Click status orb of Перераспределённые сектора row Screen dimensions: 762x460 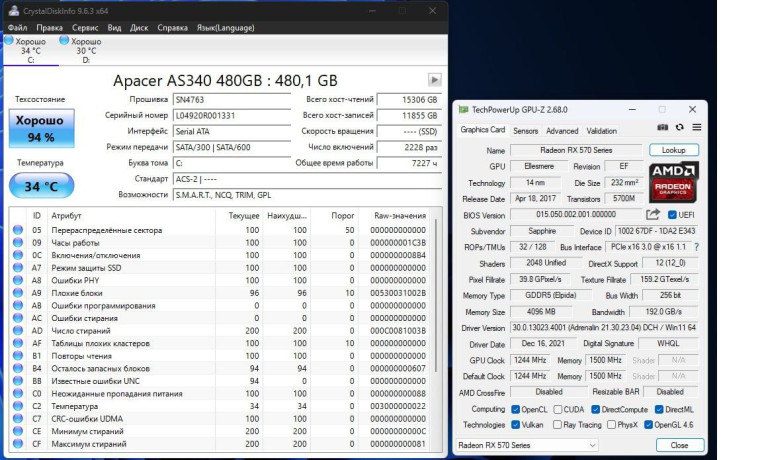pyautogui.click(x=18, y=230)
